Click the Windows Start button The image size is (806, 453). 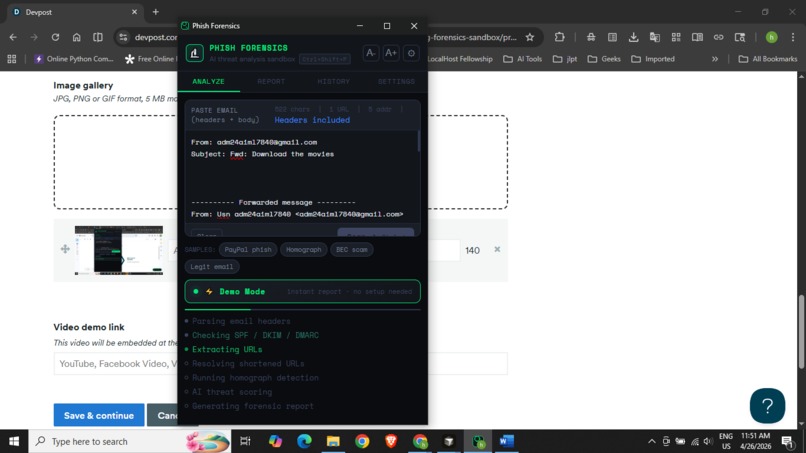tap(14, 441)
